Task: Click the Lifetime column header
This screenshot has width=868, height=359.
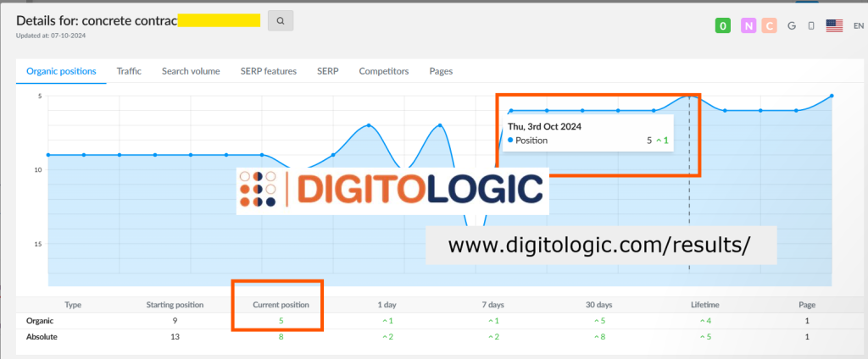Action: (x=704, y=305)
